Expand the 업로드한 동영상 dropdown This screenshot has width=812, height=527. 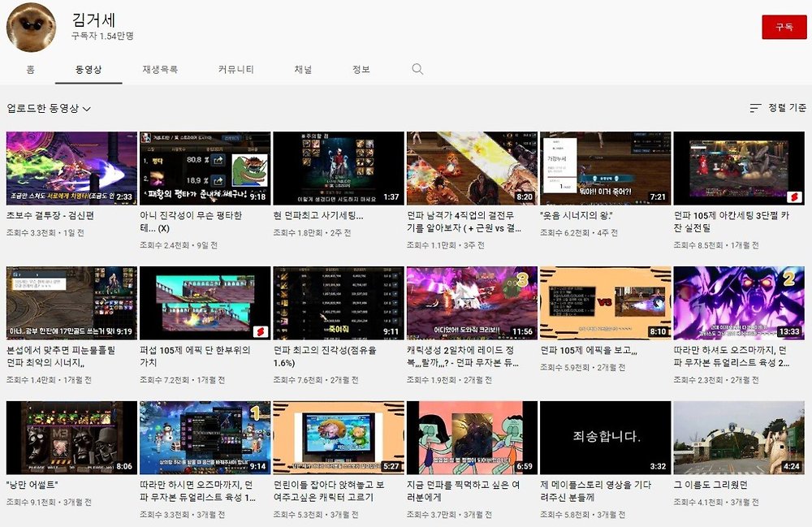(x=49, y=108)
